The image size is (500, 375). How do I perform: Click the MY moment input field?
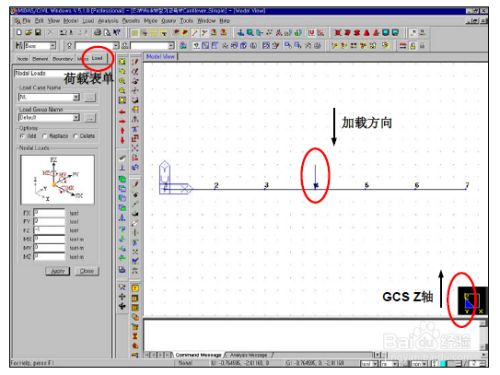tap(49, 248)
